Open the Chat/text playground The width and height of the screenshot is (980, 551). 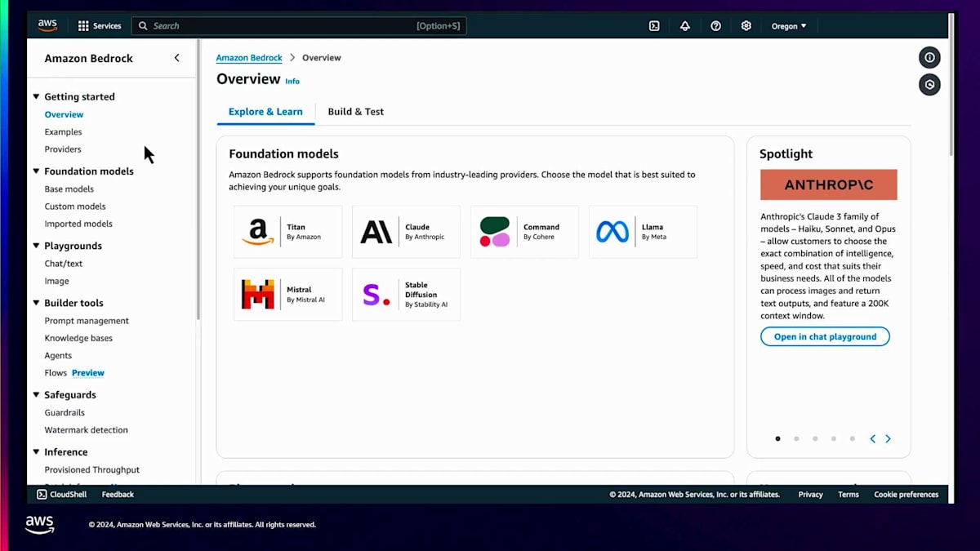[x=64, y=264]
